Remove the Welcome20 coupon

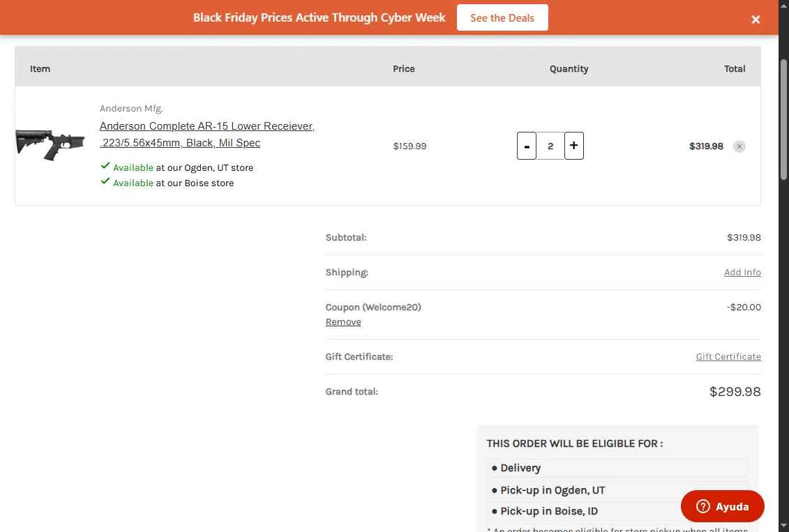pyautogui.click(x=343, y=322)
